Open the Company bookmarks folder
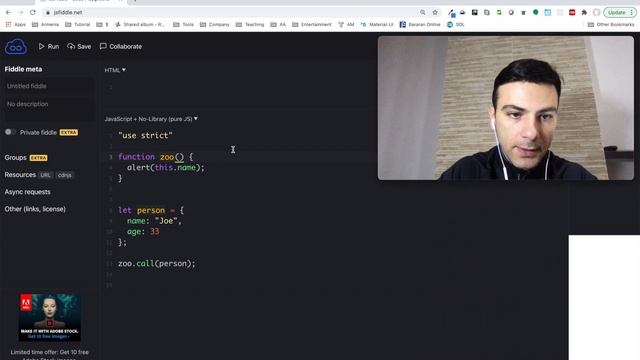This screenshot has height=360, width=640. tap(215, 24)
